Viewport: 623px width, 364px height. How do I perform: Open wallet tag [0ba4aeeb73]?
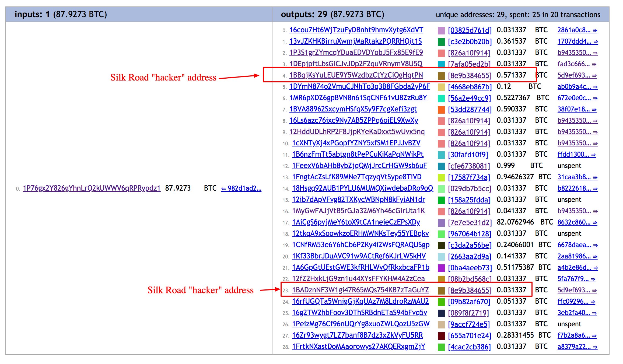tap(470, 268)
